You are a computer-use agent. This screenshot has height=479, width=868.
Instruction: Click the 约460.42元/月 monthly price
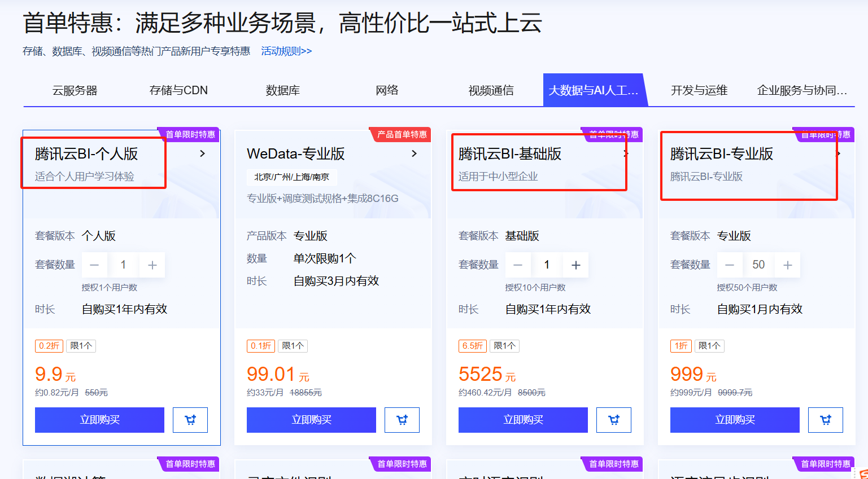[485, 393]
